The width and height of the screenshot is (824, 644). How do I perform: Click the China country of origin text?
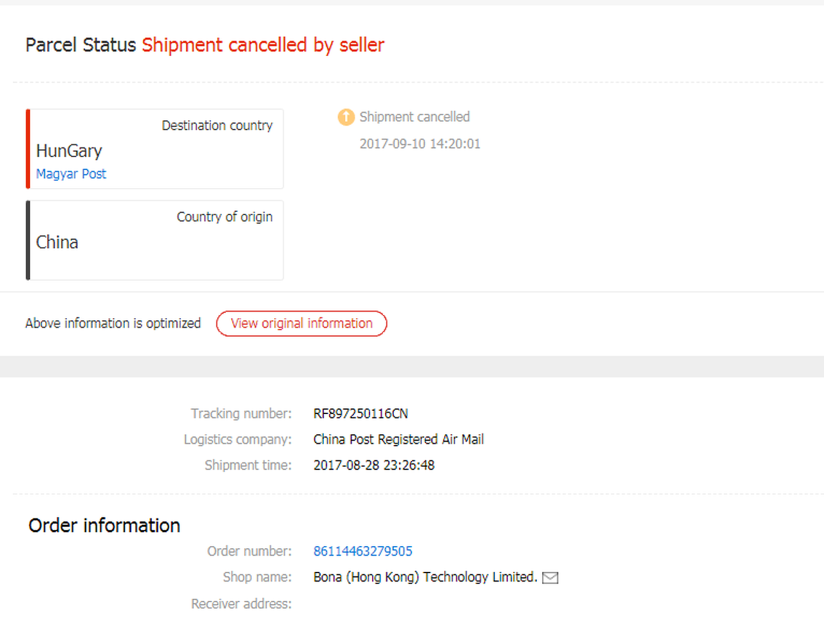(x=57, y=242)
